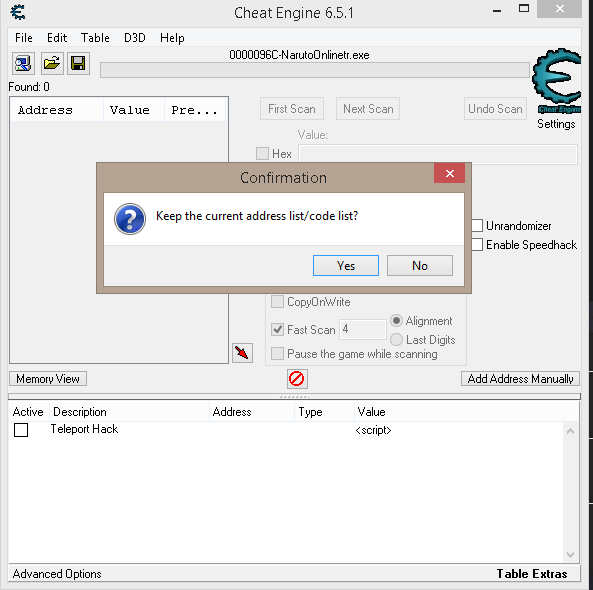
Task: Click the red no-entry clear list icon
Action: point(297,379)
